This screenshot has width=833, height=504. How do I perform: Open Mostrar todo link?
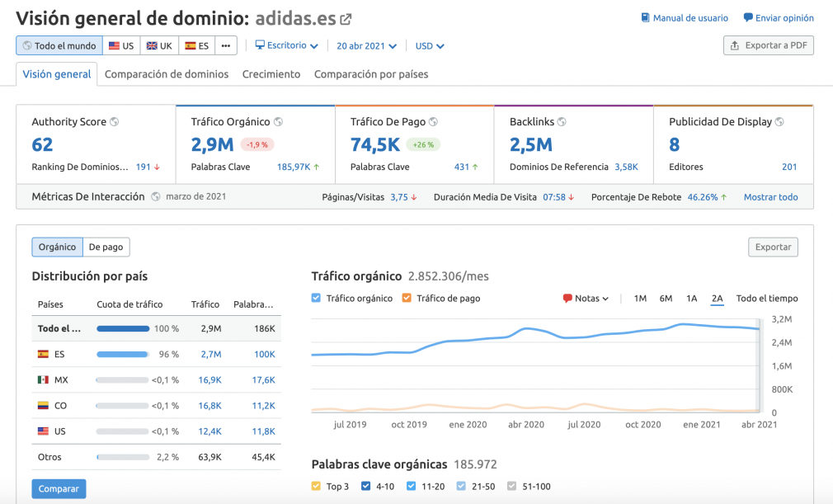click(x=771, y=197)
